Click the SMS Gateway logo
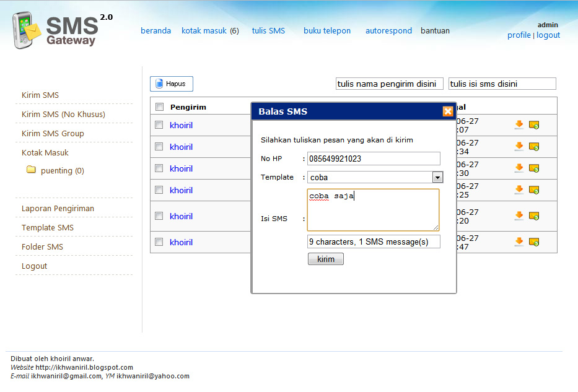Screen dimensions: 578x392 62,30
